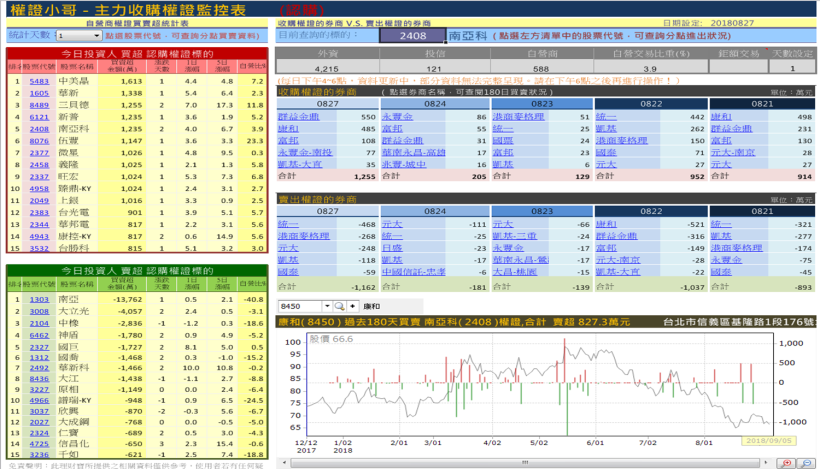Expand the 8450 broker code dropdown arrow
This screenshot has height=469, width=820.
click(x=327, y=306)
